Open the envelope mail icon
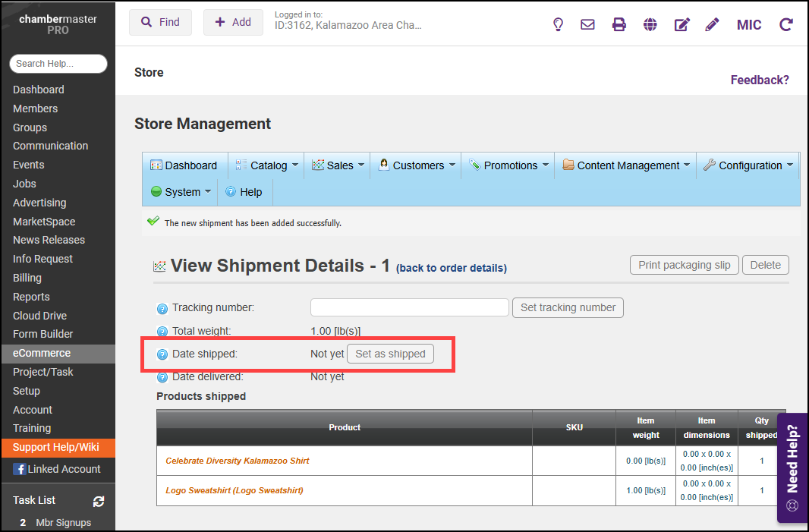Viewport: 809px width, 532px height. coord(587,24)
